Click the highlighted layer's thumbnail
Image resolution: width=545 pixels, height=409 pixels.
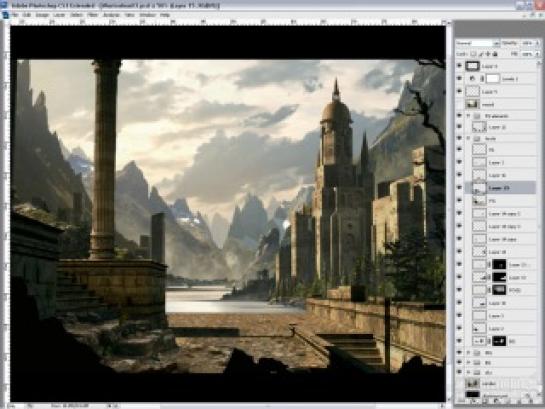(x=479, y=188)
